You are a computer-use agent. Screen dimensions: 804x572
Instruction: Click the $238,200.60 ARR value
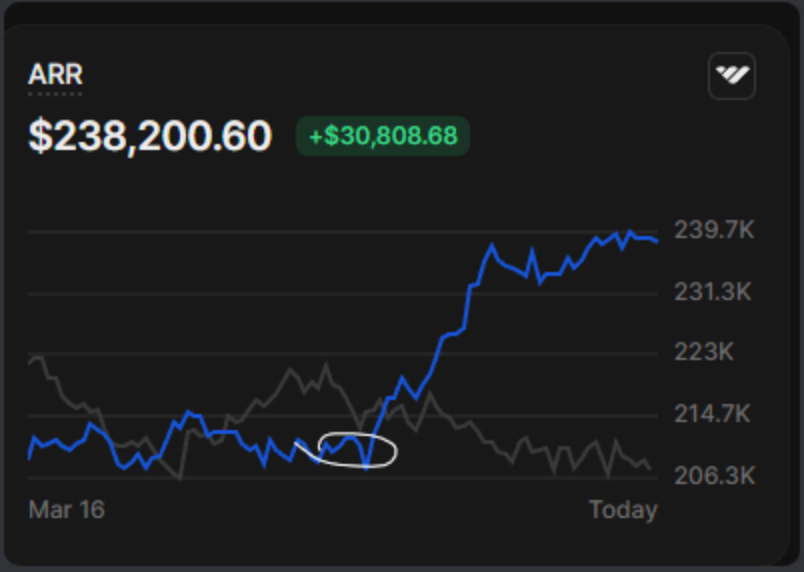150,136
